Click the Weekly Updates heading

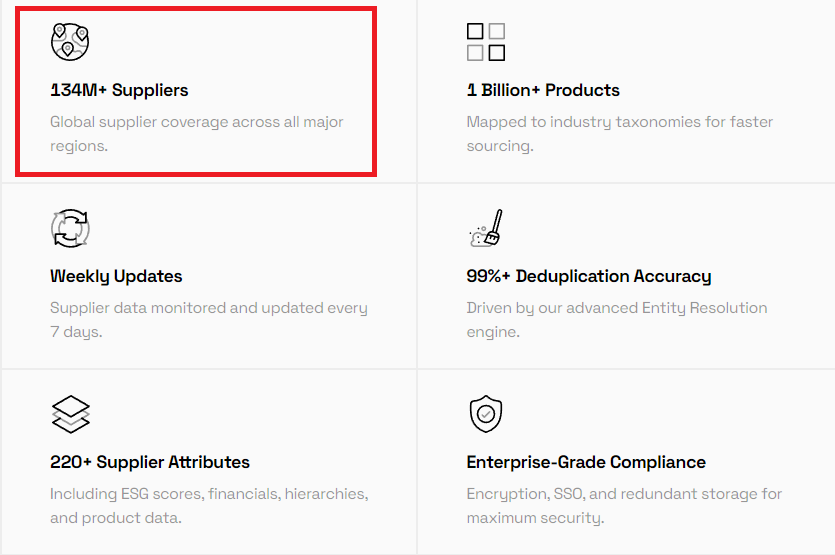tap(116, 276)
